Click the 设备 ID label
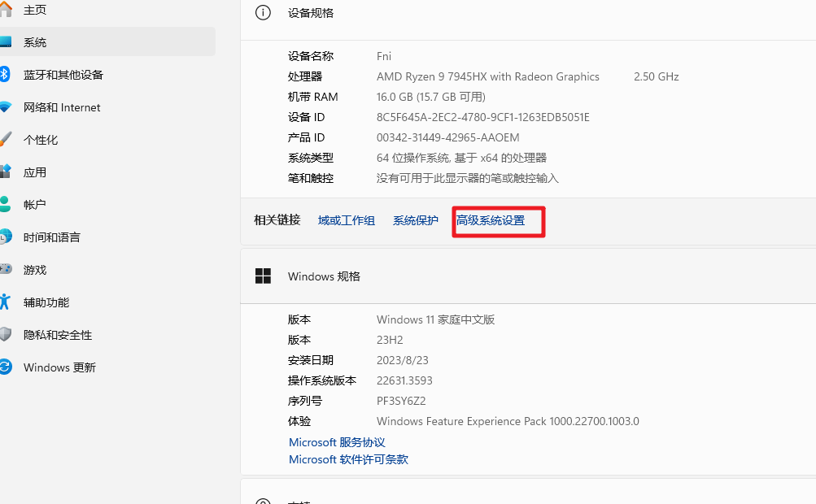 306,117
